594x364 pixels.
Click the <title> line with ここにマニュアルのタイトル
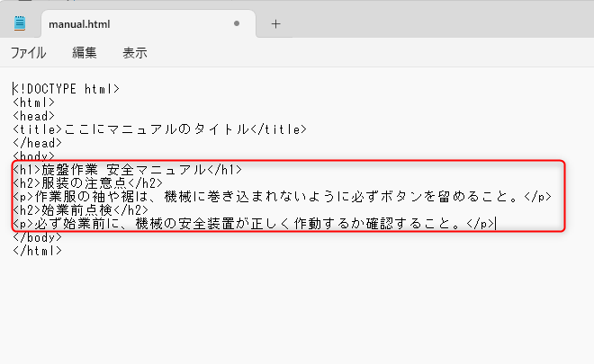pyautogui.click(x=159, y=129)
